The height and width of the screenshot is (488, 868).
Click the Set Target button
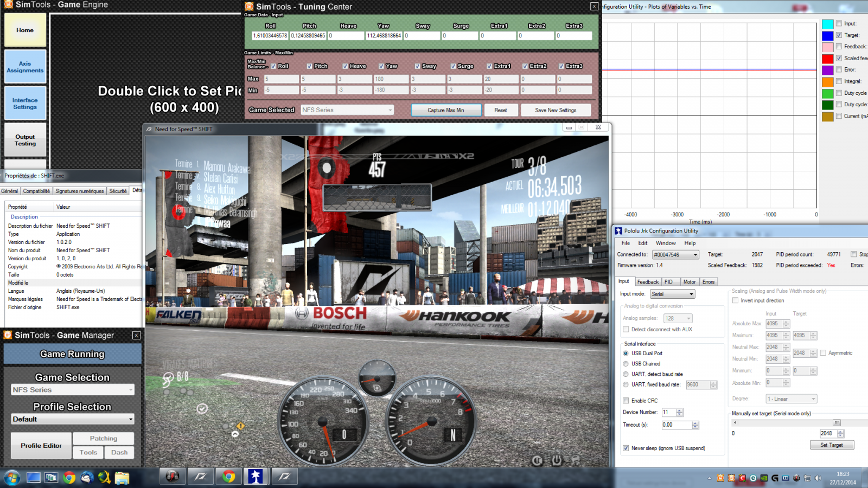coord(832,445)
